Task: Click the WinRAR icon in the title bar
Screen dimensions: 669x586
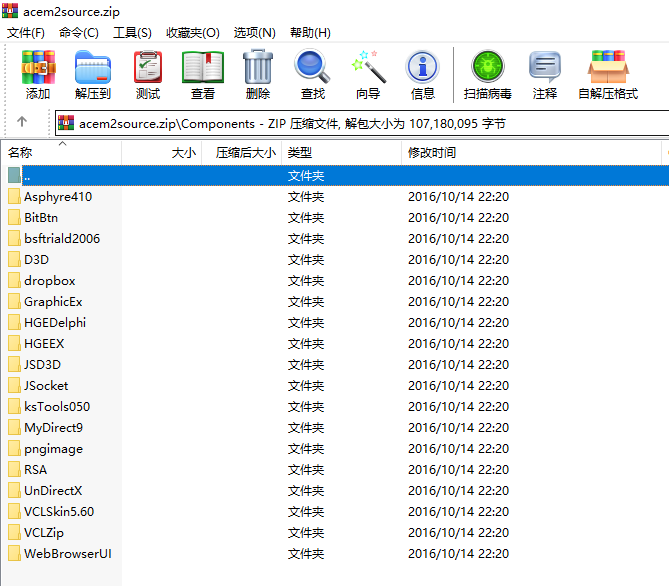Action: (10, 11)
